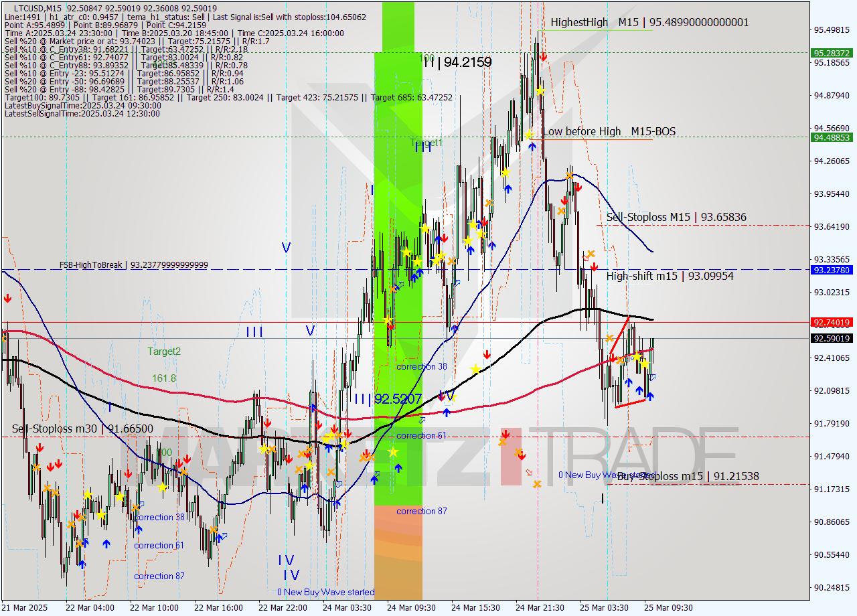Click the orange X marker below the High-shift line
857x616 pixels.
609,338
